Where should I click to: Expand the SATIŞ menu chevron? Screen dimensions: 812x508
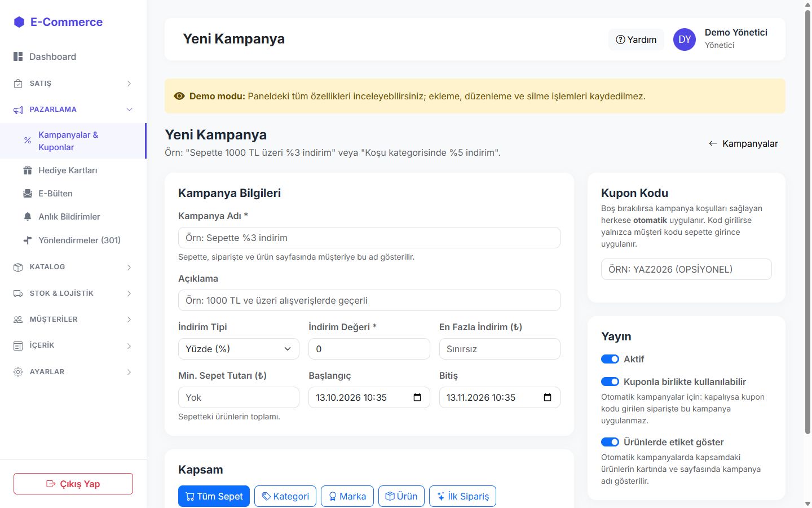click(x=129, y=84)
